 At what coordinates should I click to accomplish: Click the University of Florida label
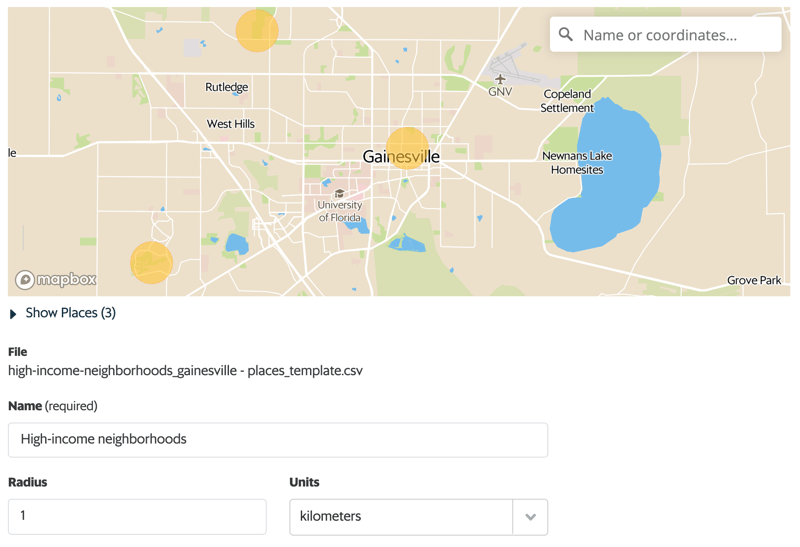click(340, 211)
